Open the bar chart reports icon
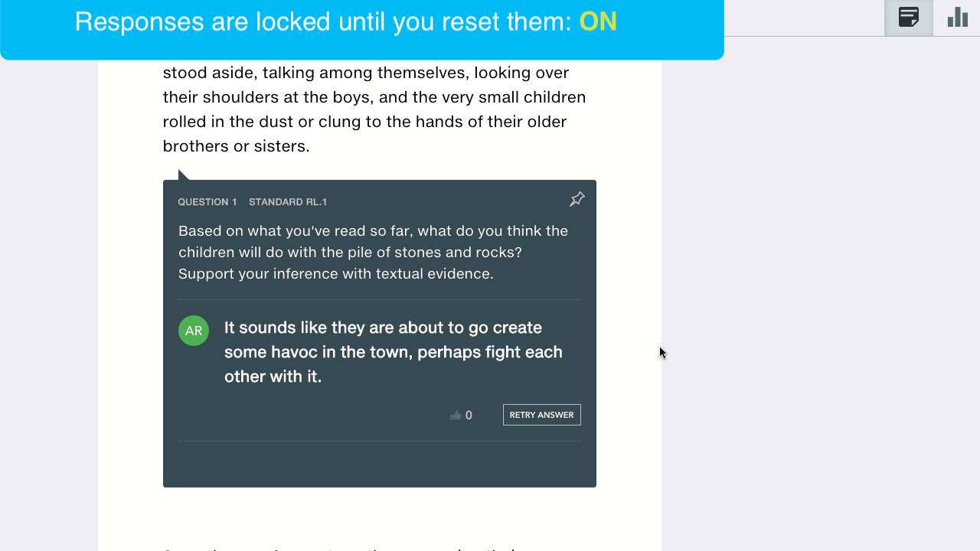The height and width of the screenshot is (551, 980). point(958,18)
